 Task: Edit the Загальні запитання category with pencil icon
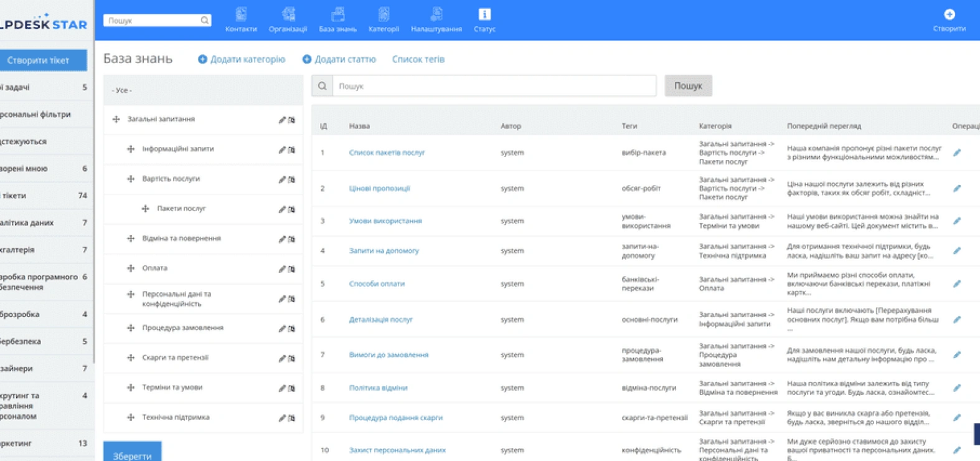[282, 120]
